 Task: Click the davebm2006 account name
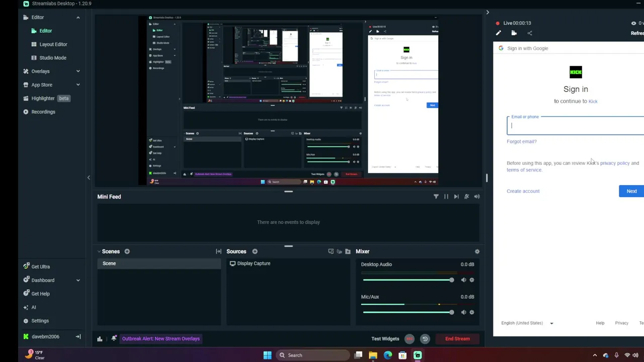[45, 337]
